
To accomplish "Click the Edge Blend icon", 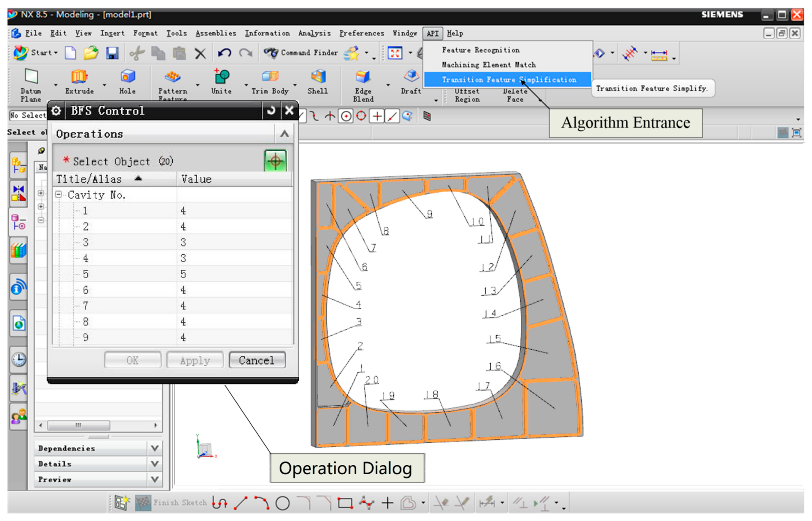I will pyautogui.click(x=363, y=77).
